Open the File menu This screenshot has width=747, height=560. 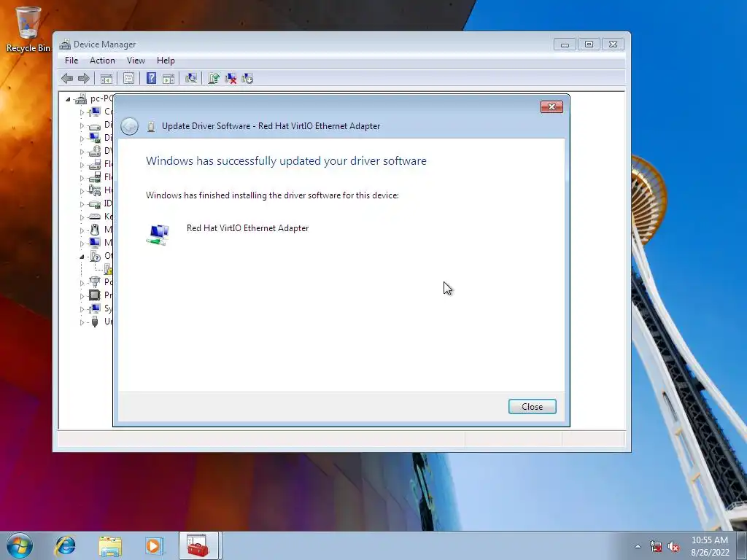(x=71, y=61)
